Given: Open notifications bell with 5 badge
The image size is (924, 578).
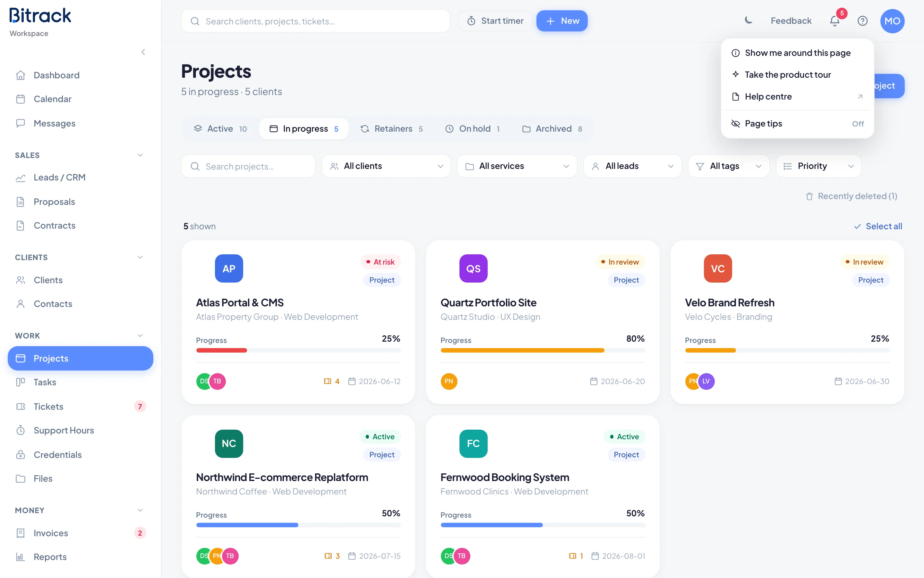Looking at the screenshot, I should 835,21.
